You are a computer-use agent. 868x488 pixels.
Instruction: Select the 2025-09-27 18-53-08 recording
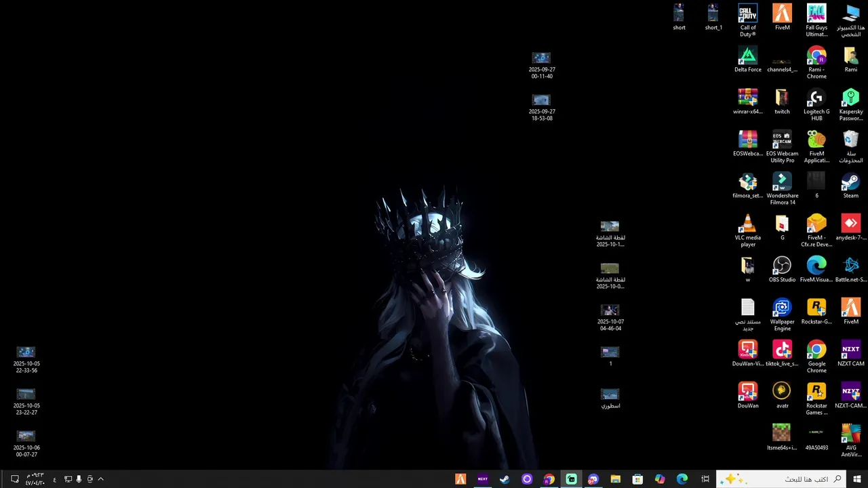point(542,108)
